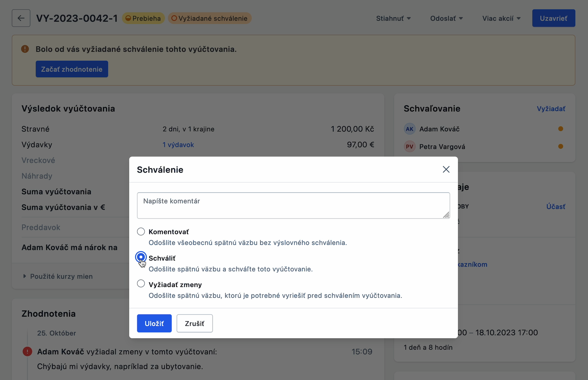Screen dimensions: 588x380
Task: Open the 1 výdavok link
Action: pos(178,145)
